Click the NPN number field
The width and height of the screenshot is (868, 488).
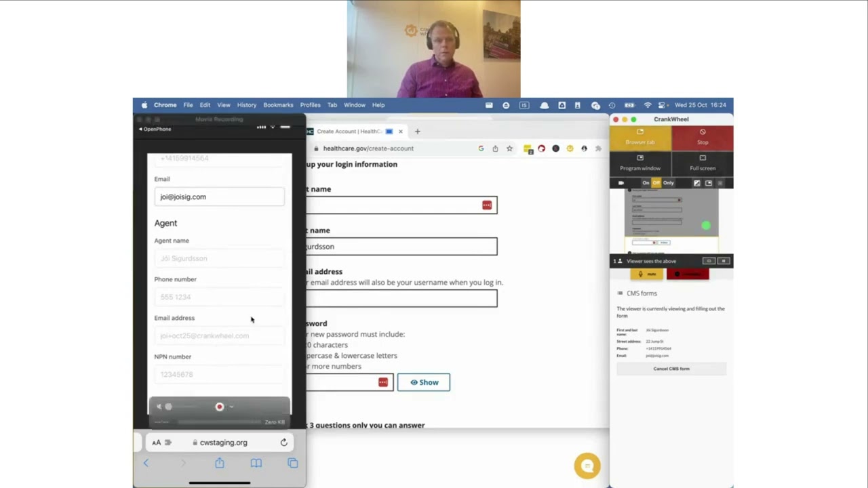(x=219, y=374)
